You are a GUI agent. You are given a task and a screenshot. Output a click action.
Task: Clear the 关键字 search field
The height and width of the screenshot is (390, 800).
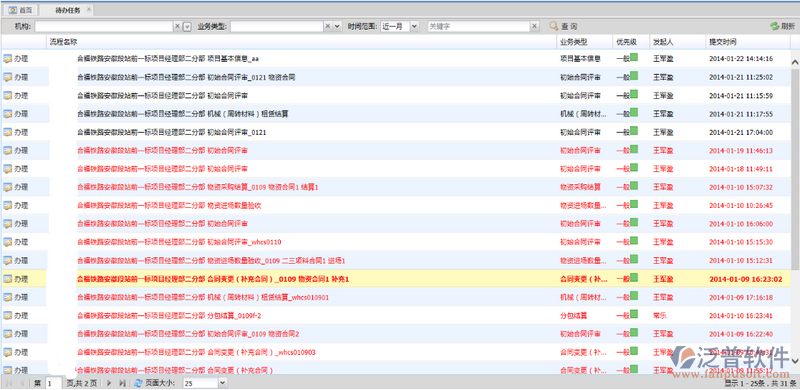535,27
